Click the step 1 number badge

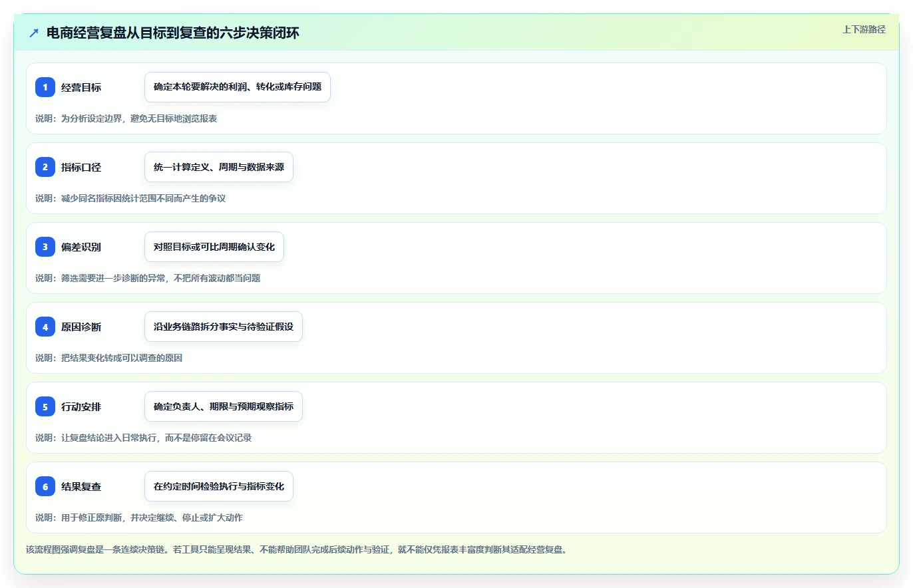(x=45, y=87)
